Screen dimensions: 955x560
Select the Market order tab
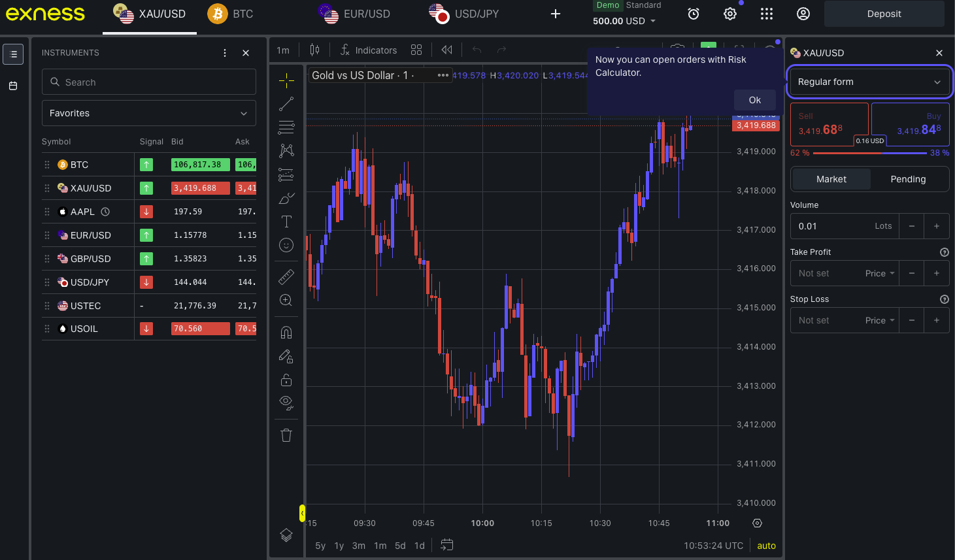coord(831,179)
